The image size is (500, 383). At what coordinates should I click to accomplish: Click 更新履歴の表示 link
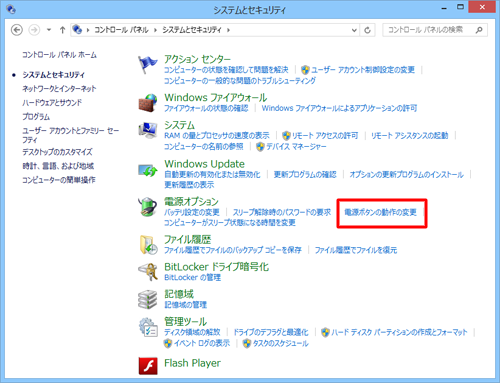189,185
